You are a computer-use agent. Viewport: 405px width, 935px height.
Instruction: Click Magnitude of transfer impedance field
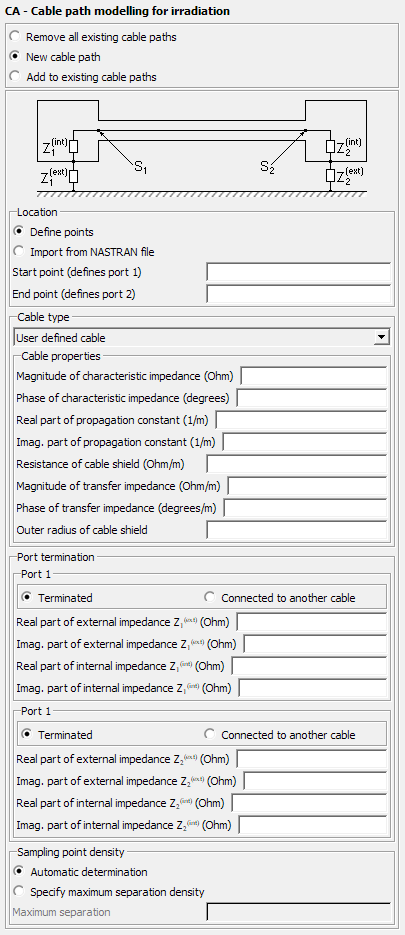[307, 486]
